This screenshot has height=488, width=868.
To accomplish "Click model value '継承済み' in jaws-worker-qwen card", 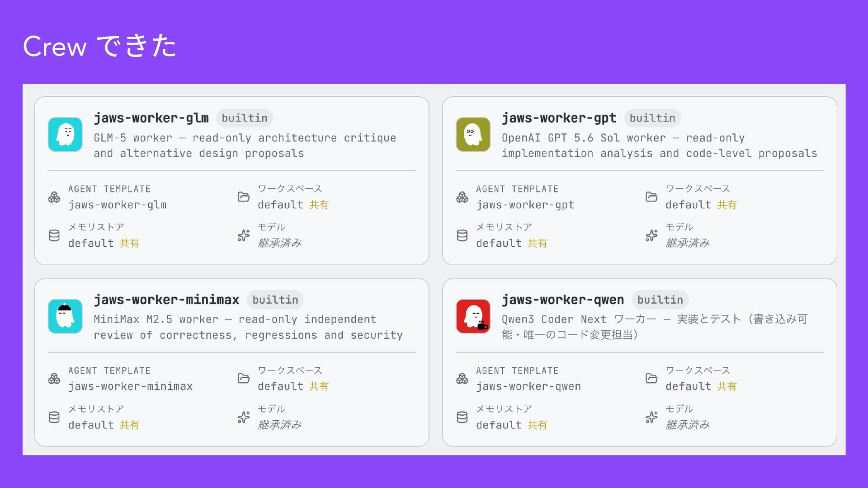I will (x=688, y=425).
